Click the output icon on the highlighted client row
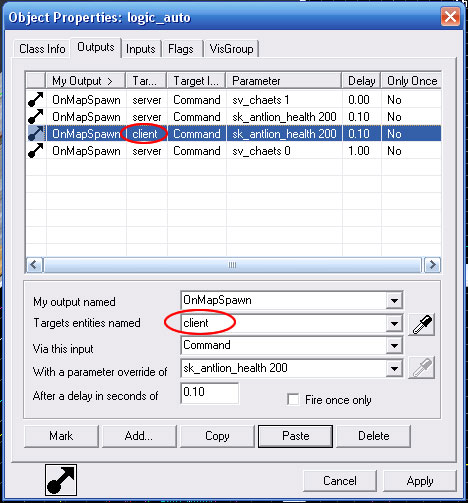The height and width of the screenshot is (503, 468). pos(36,133)
